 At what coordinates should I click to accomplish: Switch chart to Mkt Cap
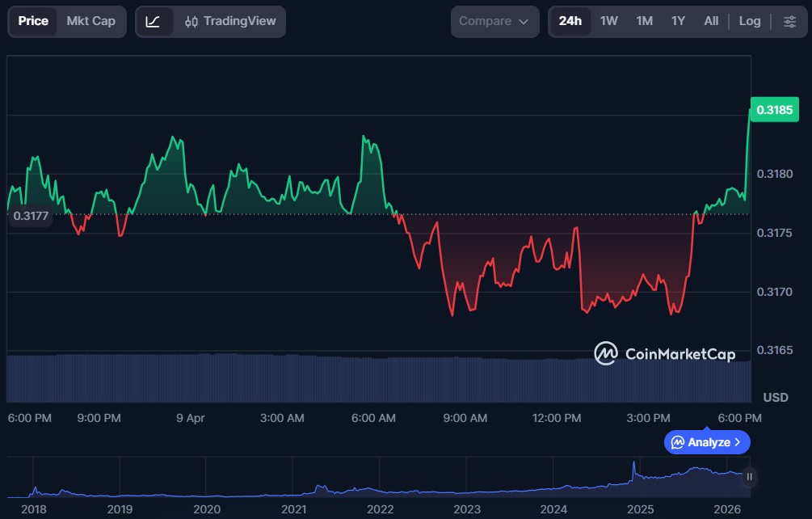(90, 22)
